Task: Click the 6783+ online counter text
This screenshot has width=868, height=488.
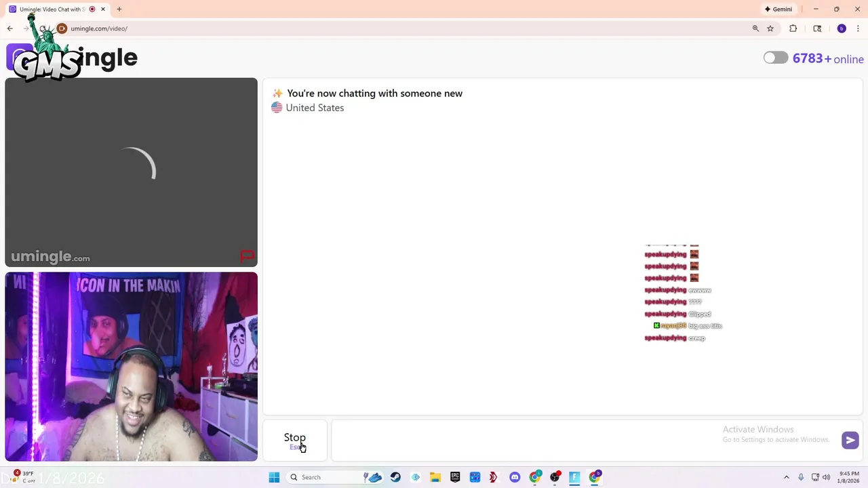Action: (828, 59)
